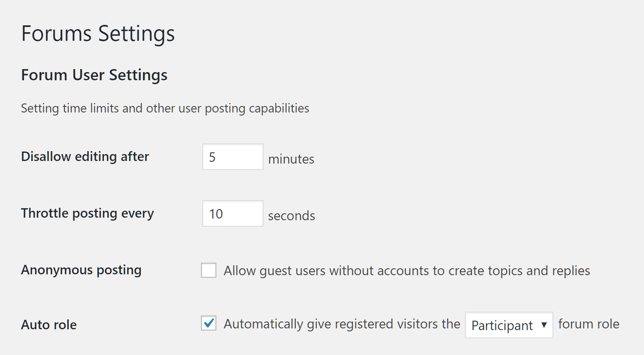Select the user posting capabilities description
The width and height of the screenshot is (644, 355).
(164, 108)
